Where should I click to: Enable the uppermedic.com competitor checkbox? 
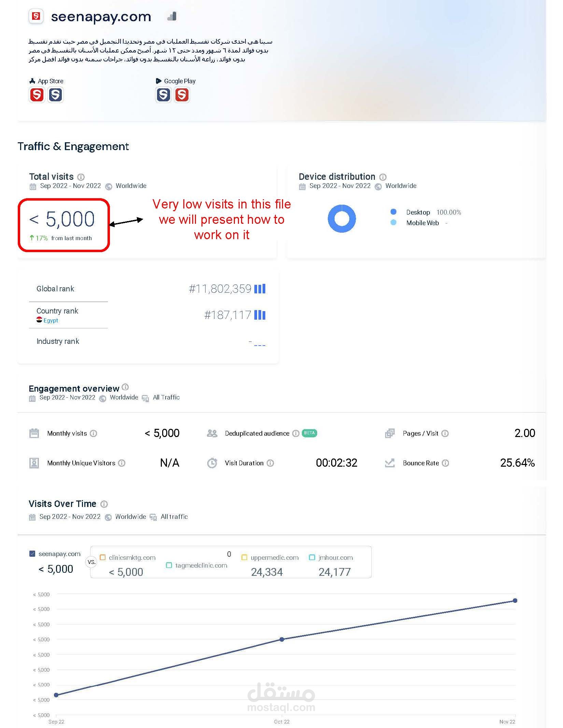click(x=244, y=557)
